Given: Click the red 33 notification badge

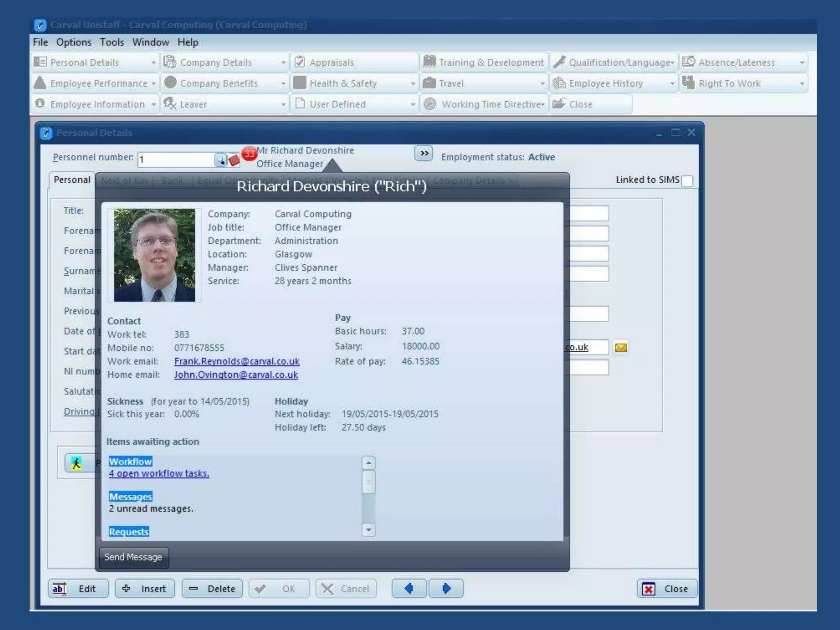Looking at the screenshot, I should [249, 154].
